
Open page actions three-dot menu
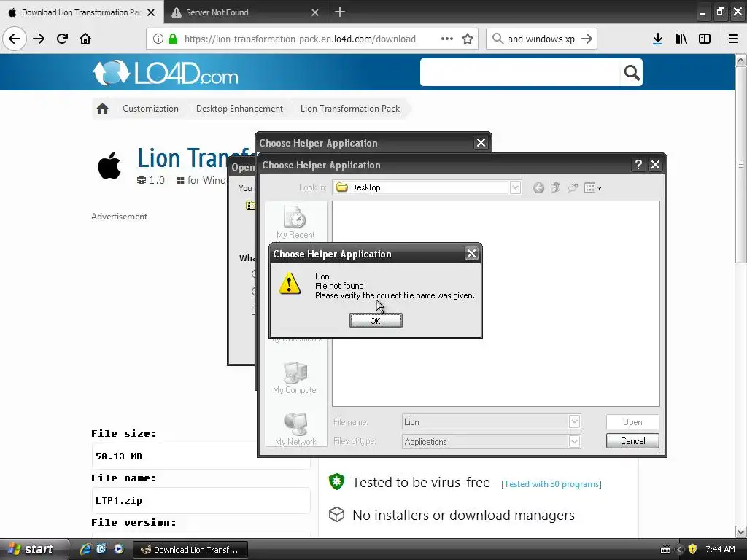(447, 39)
